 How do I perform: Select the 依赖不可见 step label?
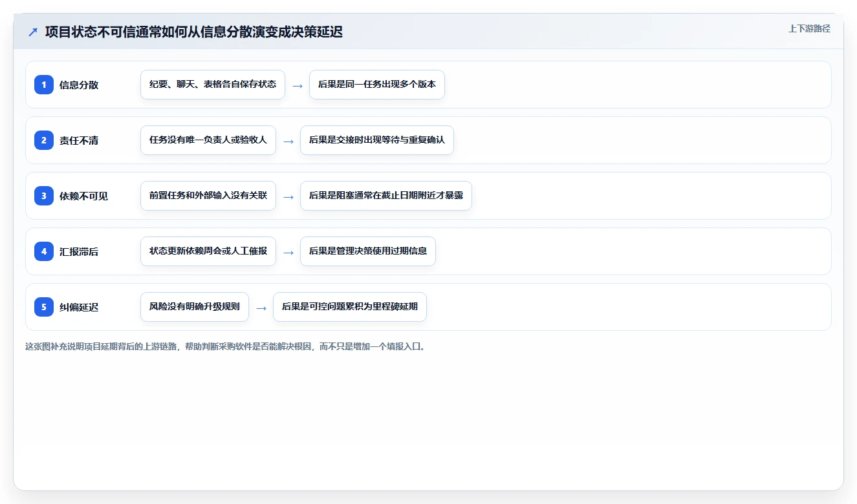[x=83, y=196]
